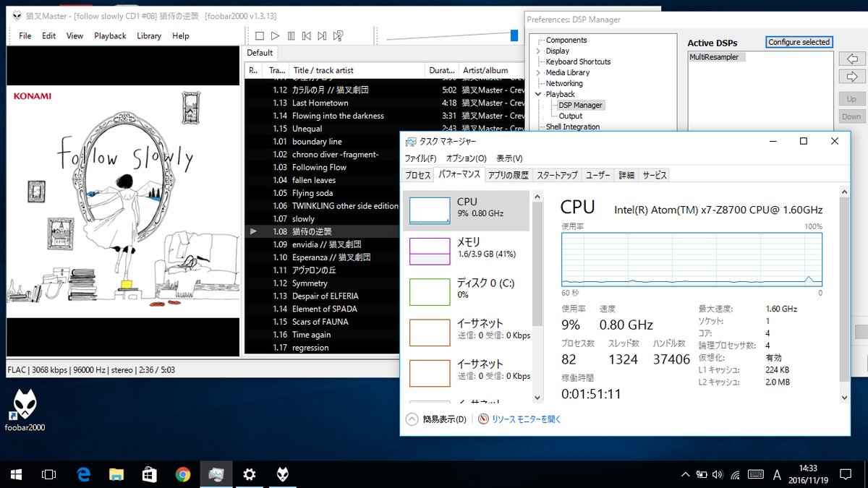The height and width of the screenshot is (488, 868).
Task: Click the volume slider handle
Action: (x=514, y=35)
